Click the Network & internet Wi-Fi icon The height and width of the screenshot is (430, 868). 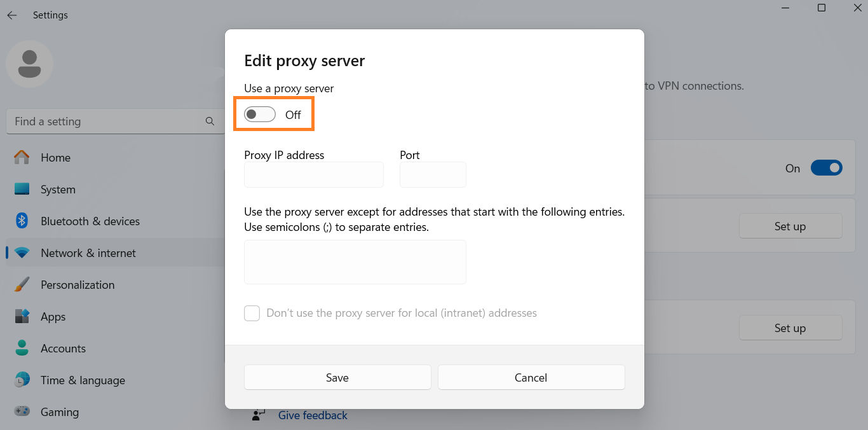click(22, 253)
